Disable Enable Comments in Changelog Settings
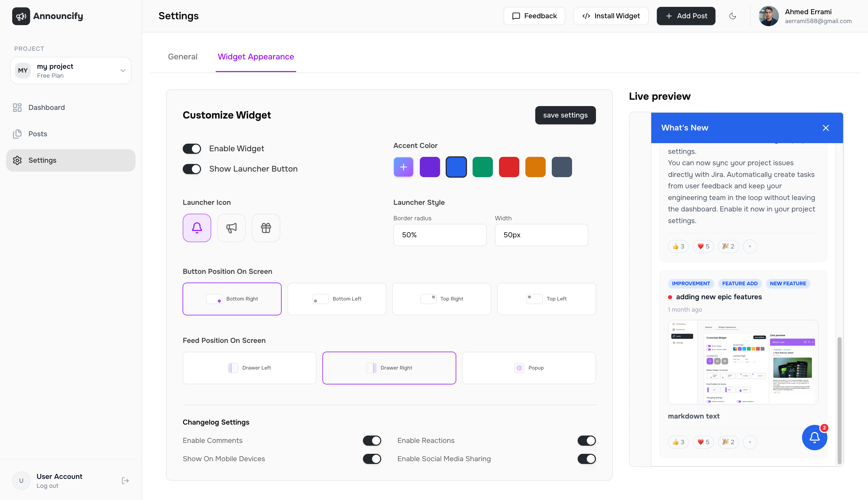Image resolution: width=868 pixels, height=500 pixels. [x=372, y=440]
